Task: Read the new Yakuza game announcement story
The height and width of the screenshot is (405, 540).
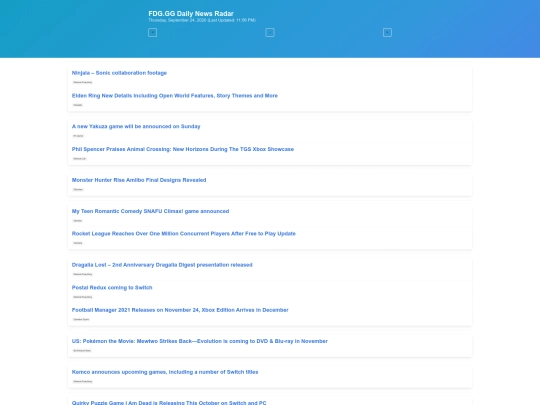Action: tap(136, 126)
